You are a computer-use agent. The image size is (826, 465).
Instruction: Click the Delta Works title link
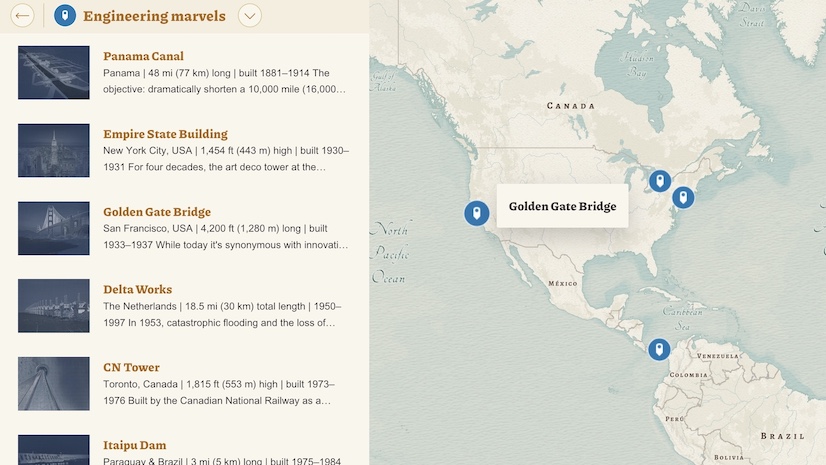pos(137,290)
